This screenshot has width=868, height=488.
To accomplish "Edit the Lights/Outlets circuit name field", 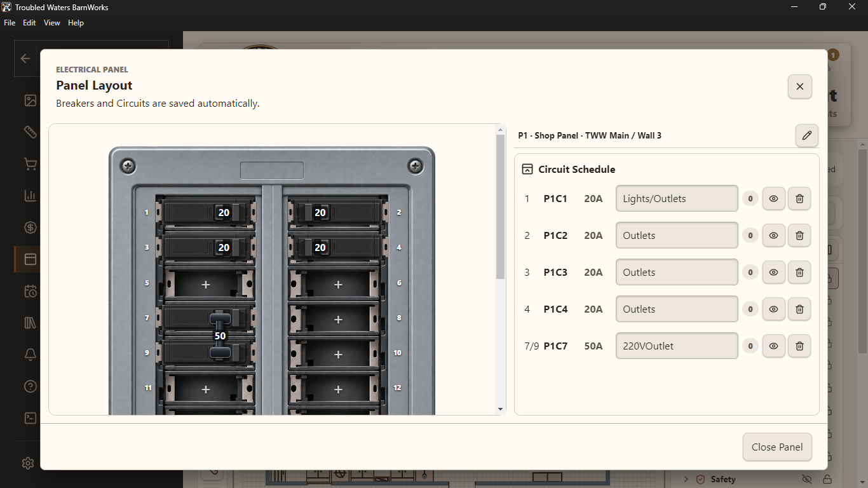I will (x=677, y=198).
